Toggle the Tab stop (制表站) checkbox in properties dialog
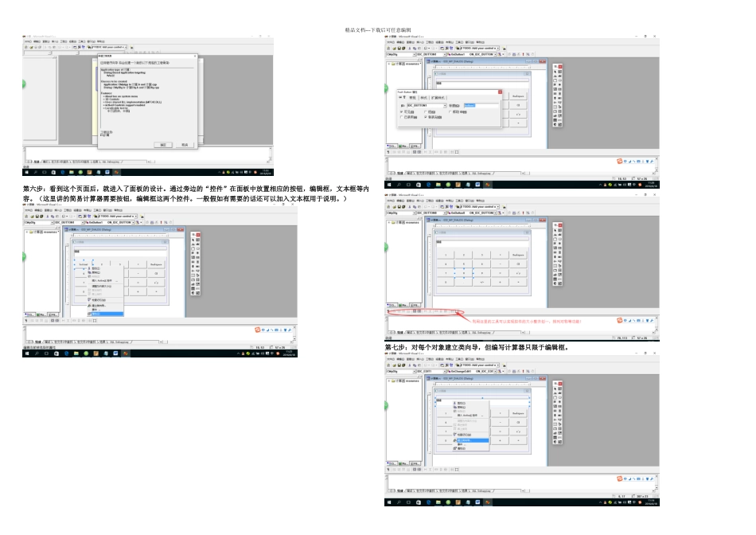This screenshot has height=535, width=756. click(425, 117)
